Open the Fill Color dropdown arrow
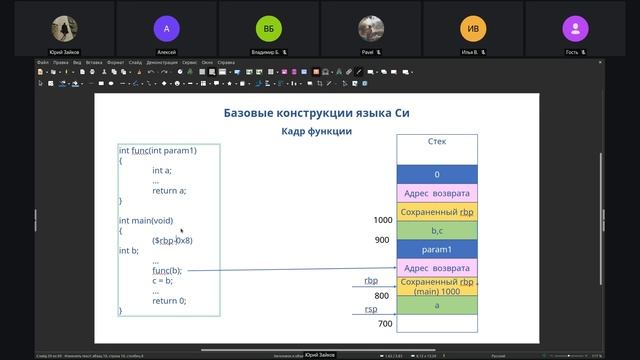Image resolution: width=640 pixels, height=360 pixels. click(x=82, y=84)
